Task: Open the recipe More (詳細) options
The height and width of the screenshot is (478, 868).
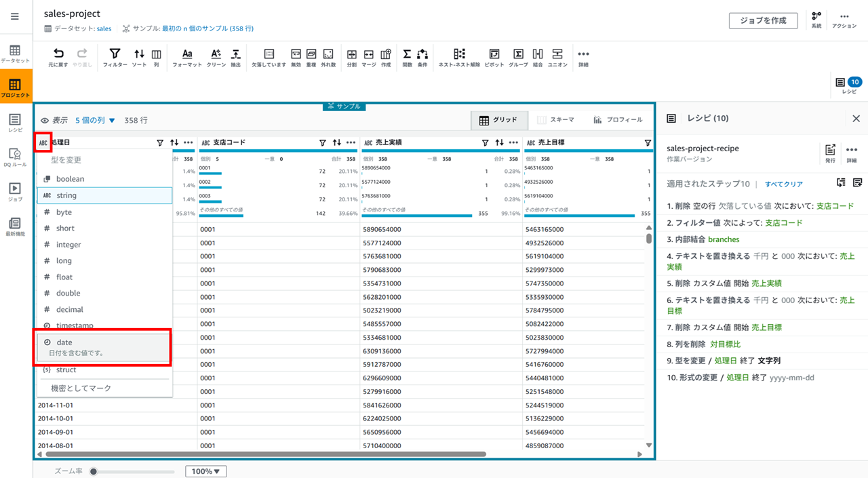Action: 852,153
